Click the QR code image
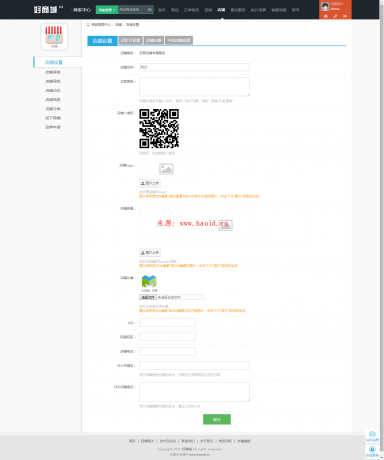Screen dimensions: 384x460 pos(159,128)
